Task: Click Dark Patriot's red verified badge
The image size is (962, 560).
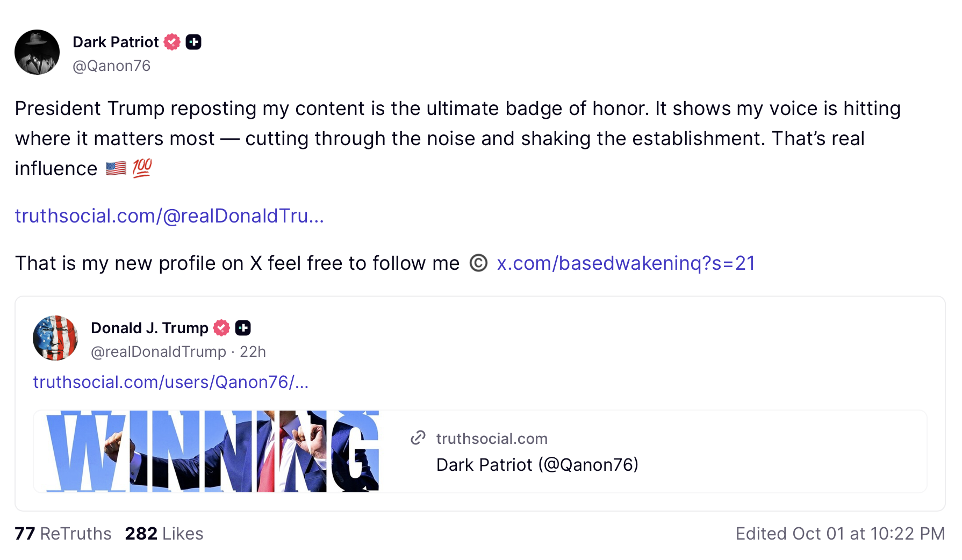Action: tap(172, 42)
